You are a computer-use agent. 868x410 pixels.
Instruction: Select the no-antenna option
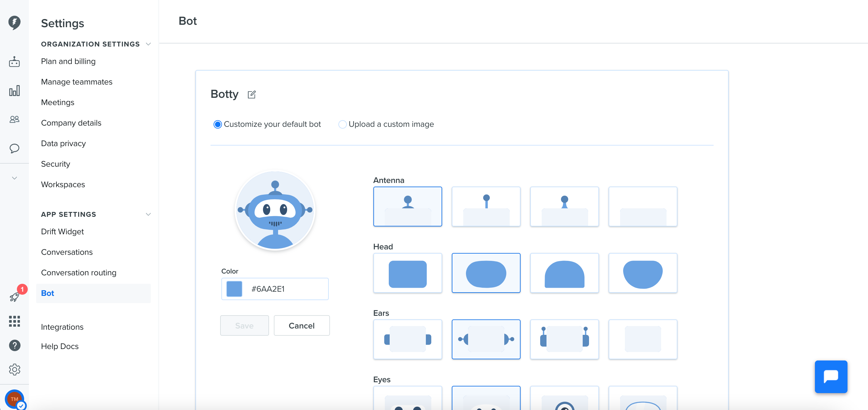click(x=643, y=207)
